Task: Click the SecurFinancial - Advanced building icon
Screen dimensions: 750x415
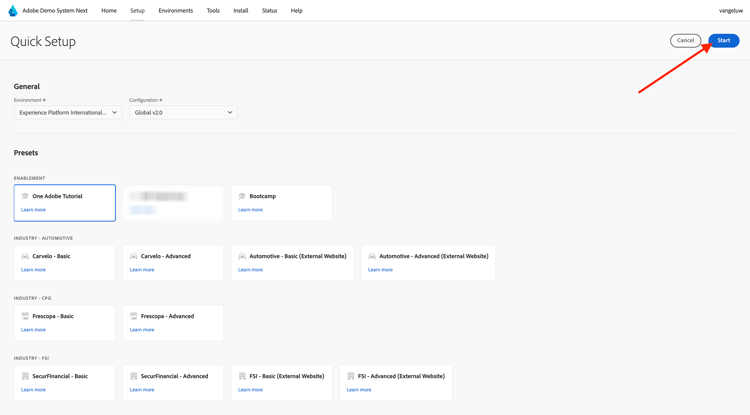Action: (x=133, y=376)
